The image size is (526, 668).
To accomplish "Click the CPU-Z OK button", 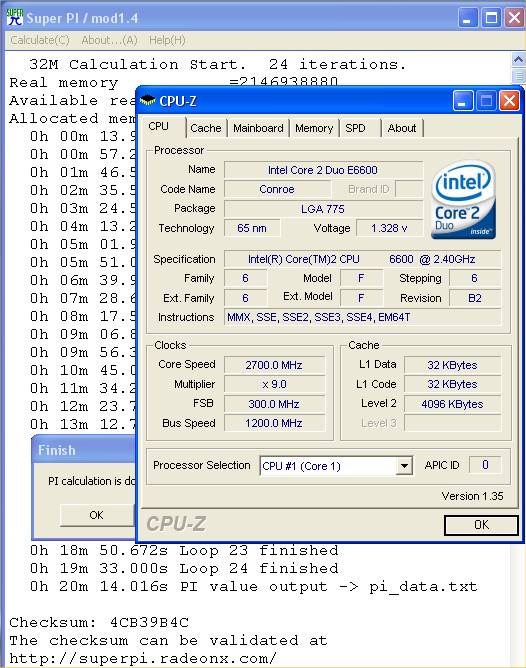I will coord(481,525).
